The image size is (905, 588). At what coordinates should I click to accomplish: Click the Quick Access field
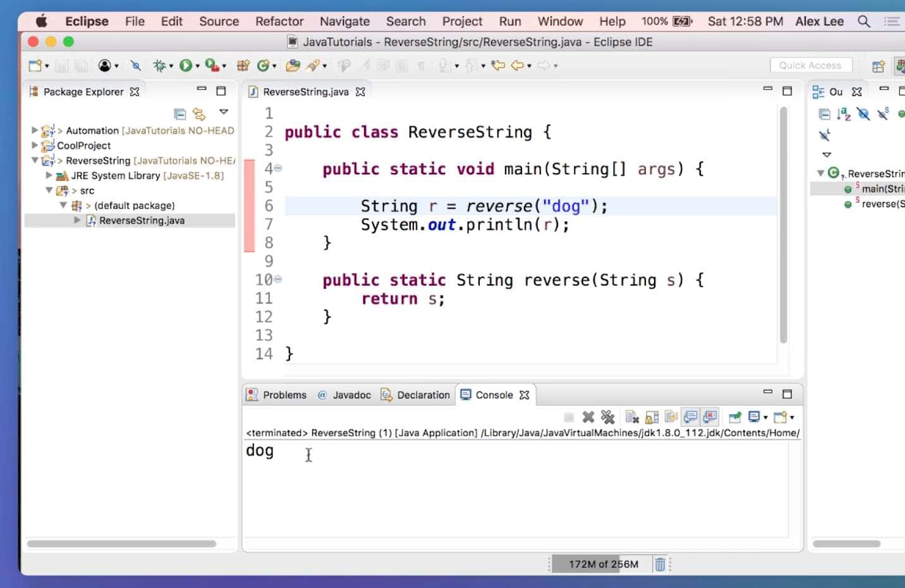pos(811,64)
